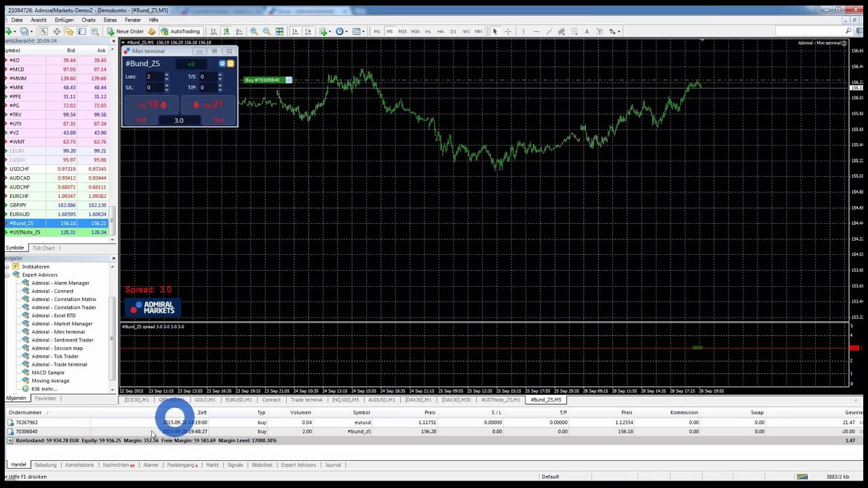Screen dimensions: 868x488
Task: Select #USTNote_Z5 row in Market Watch
Action: click(57, 232)
